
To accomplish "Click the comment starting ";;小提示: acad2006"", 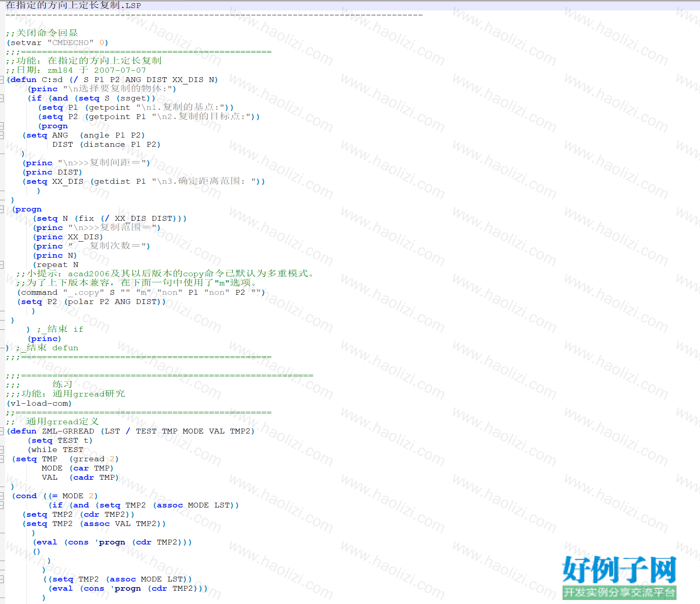I will click(165, 274).
